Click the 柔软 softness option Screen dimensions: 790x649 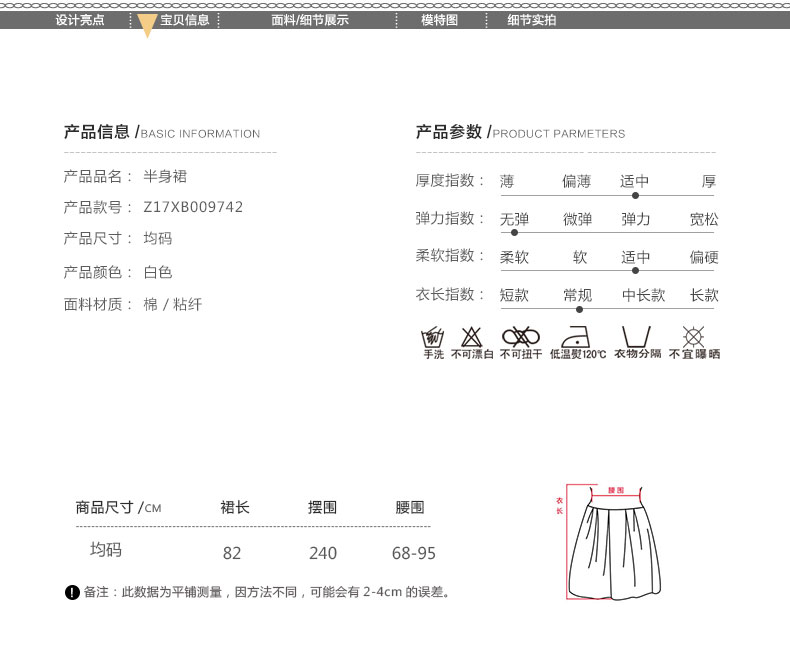coord(514,257)
